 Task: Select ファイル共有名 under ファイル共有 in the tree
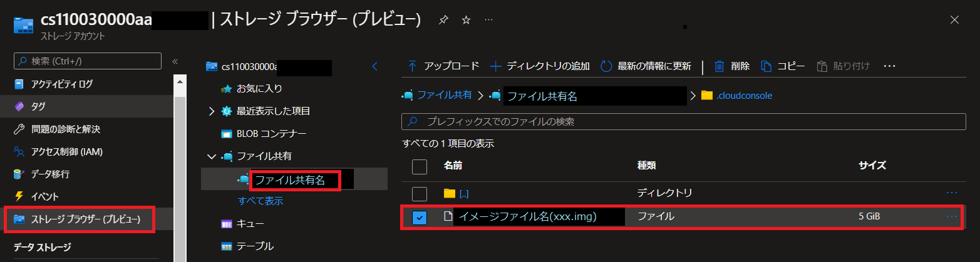290,180
